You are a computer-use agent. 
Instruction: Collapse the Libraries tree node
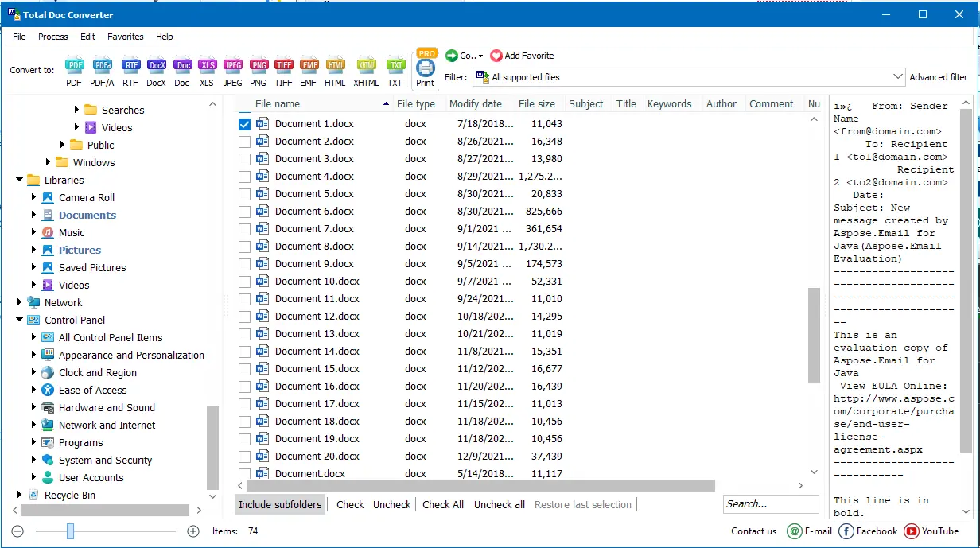[x=20, y=180]
